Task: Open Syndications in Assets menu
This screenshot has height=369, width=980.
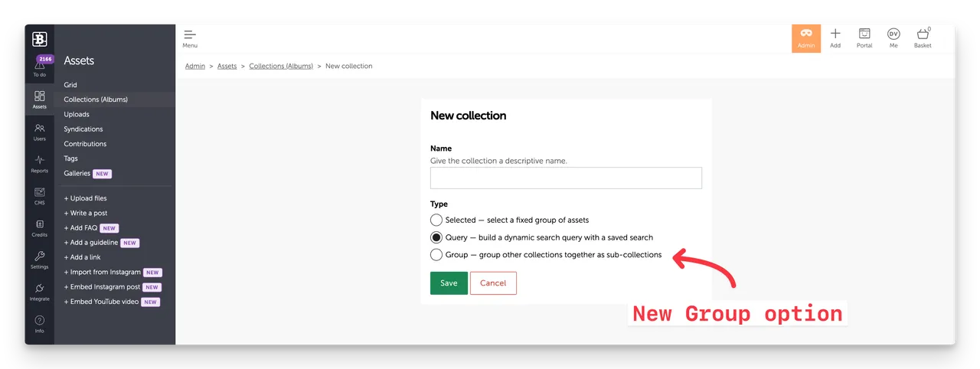Action: 83,129
